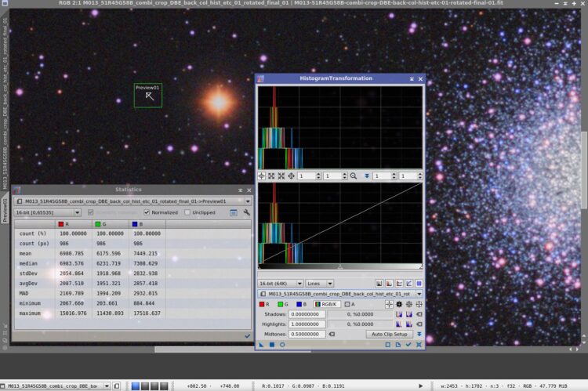Click the zoom magnifier icon in the histogram toolbar
Screen dimensions: 588x391
click(354, 176)
